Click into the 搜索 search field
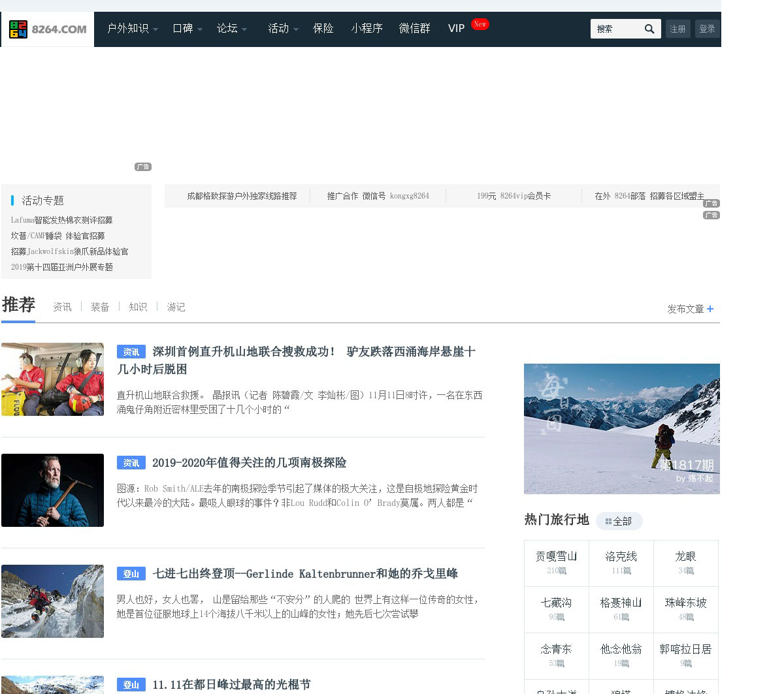Image resolution: width=784 pixels, height=694 pixels. [x=614, y=29]
